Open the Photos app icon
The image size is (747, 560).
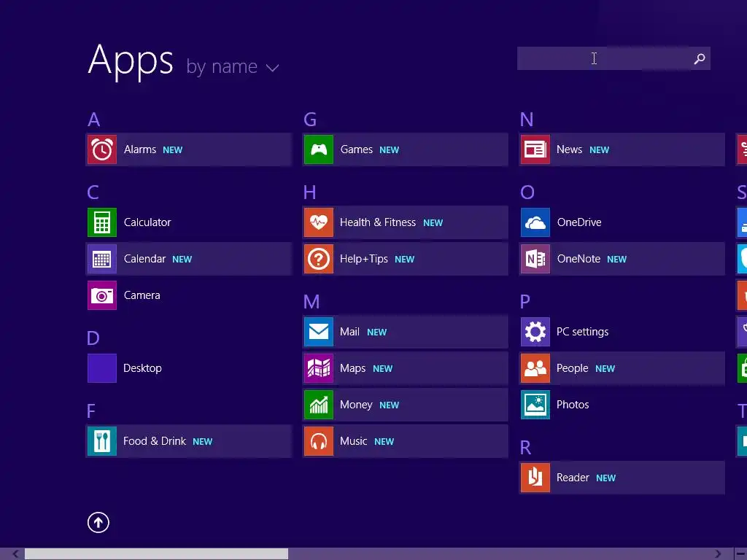pyautogui.click(x=535, y=405)
